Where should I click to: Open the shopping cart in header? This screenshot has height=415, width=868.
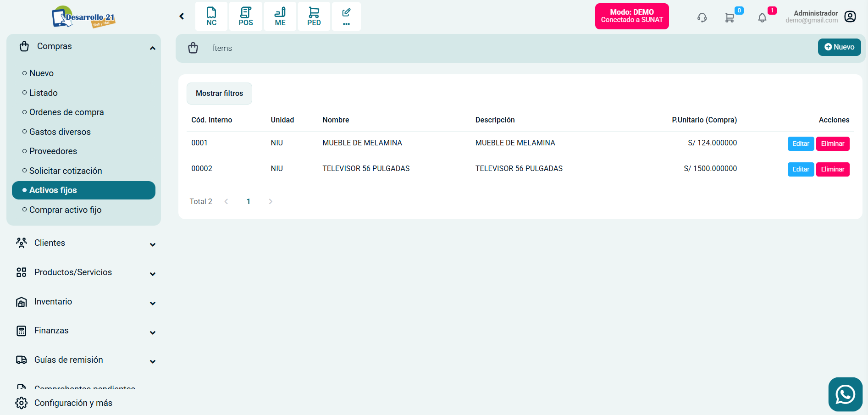(730, 17)
